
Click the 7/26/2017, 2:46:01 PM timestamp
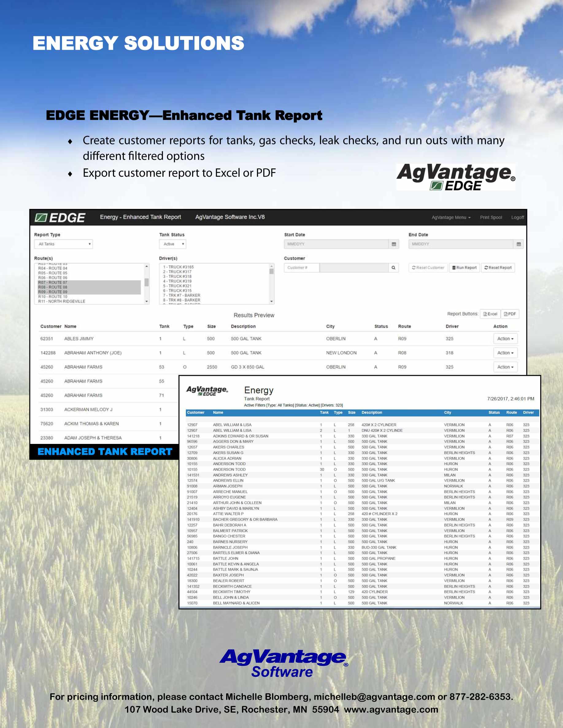tap(511, 399)
